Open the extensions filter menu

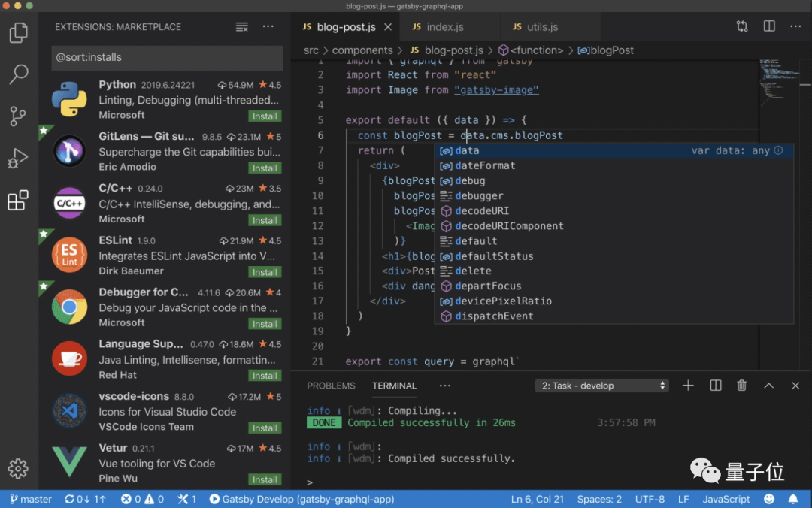click(x=241, y=26)
